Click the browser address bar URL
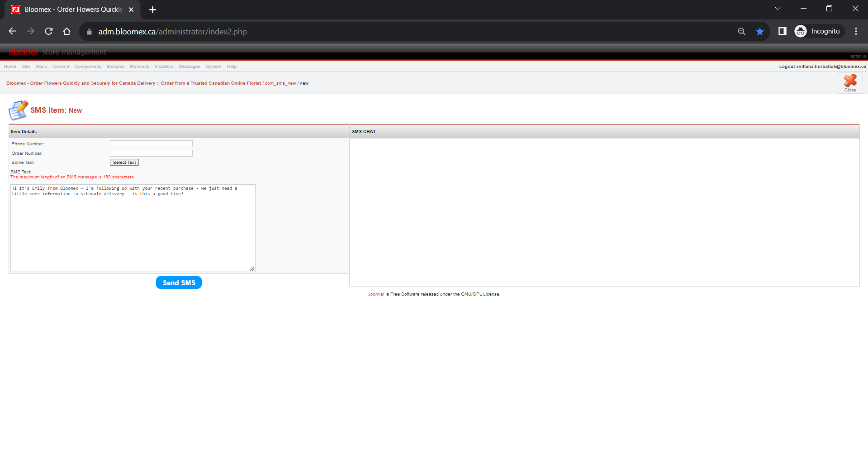Viewport: 868px width, 464px height. (172, 32)
